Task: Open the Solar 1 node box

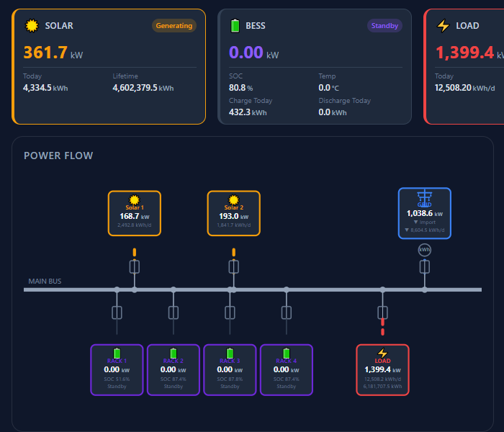Action: tap(135, 213)
